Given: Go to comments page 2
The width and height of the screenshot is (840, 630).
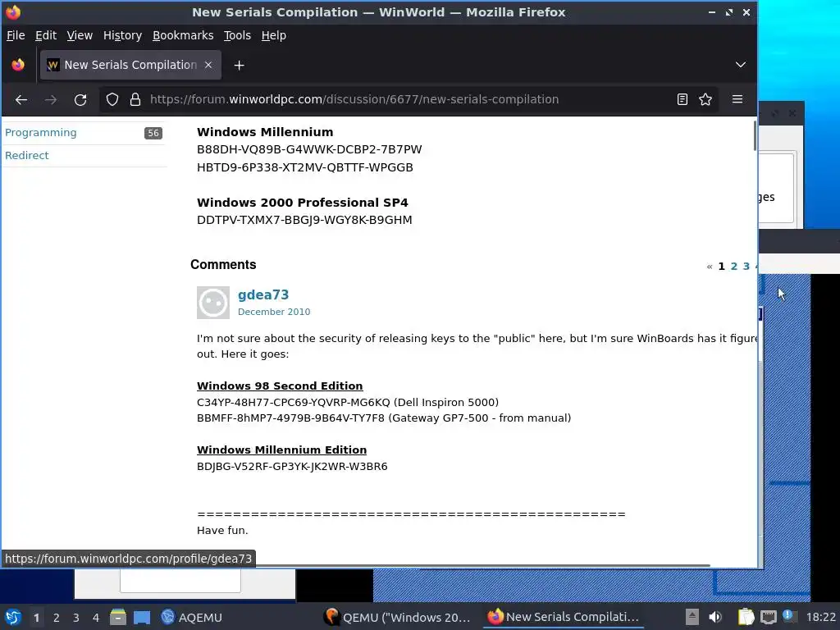Looking at the screenshot, I should (x=734, y=267).
